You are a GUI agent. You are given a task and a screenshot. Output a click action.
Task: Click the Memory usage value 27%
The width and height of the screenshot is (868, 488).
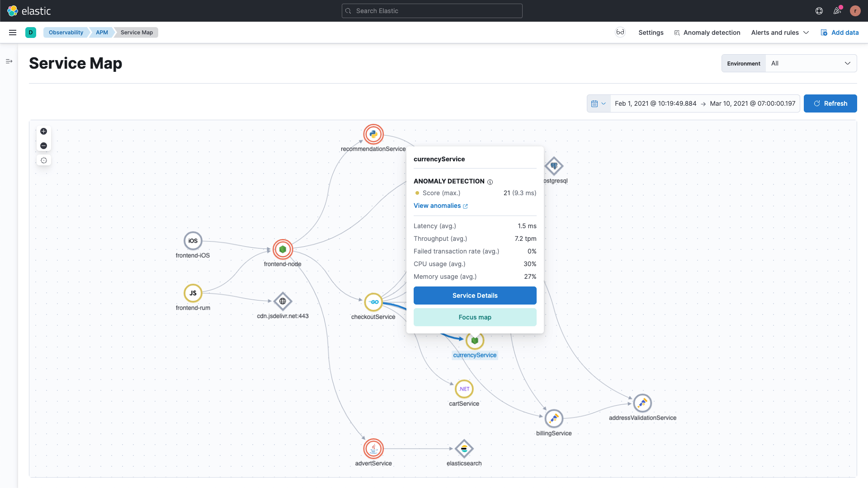pyautogui.click(x=530, y=277)
